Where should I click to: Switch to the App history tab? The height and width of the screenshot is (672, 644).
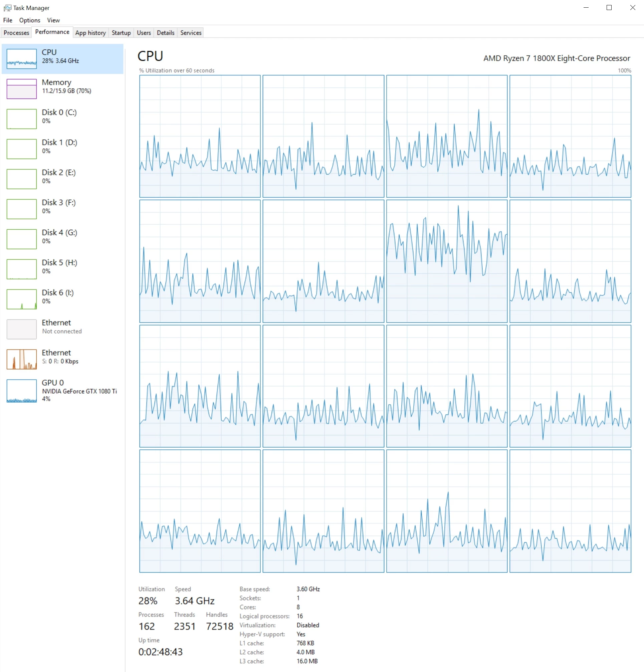(x=90, y=33)
